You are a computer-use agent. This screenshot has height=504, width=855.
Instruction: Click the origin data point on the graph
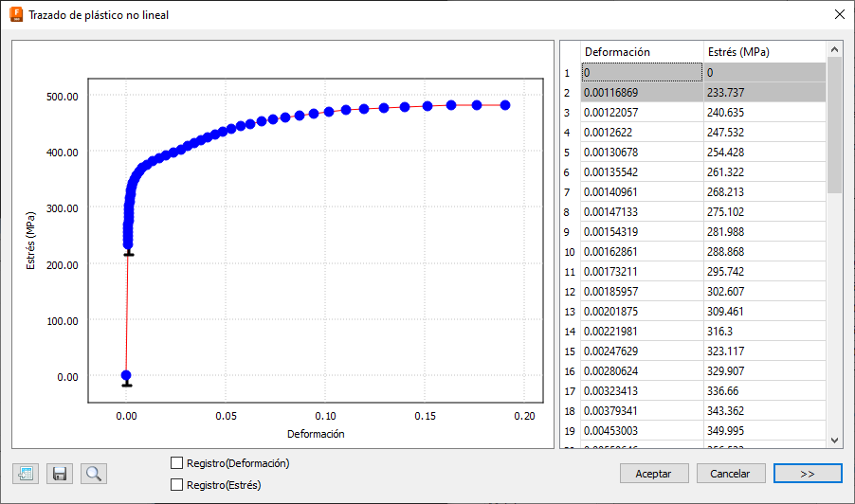tap(126, 375)
